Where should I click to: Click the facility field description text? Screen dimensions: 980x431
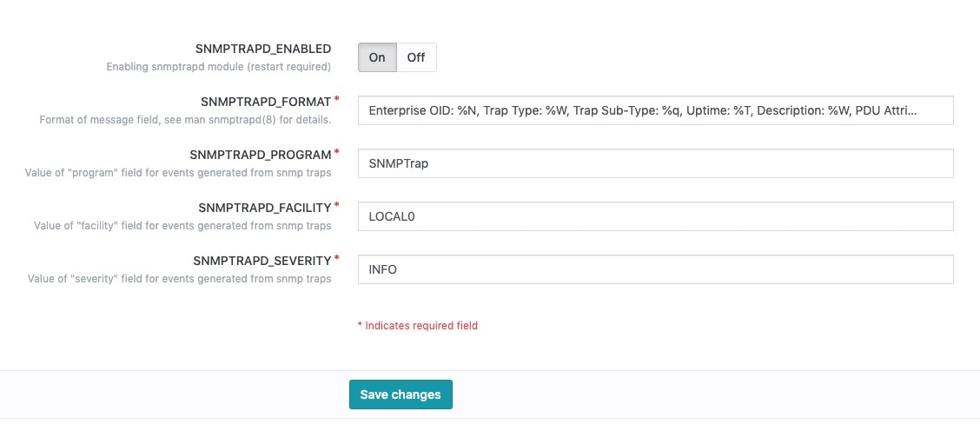(182, 225)
